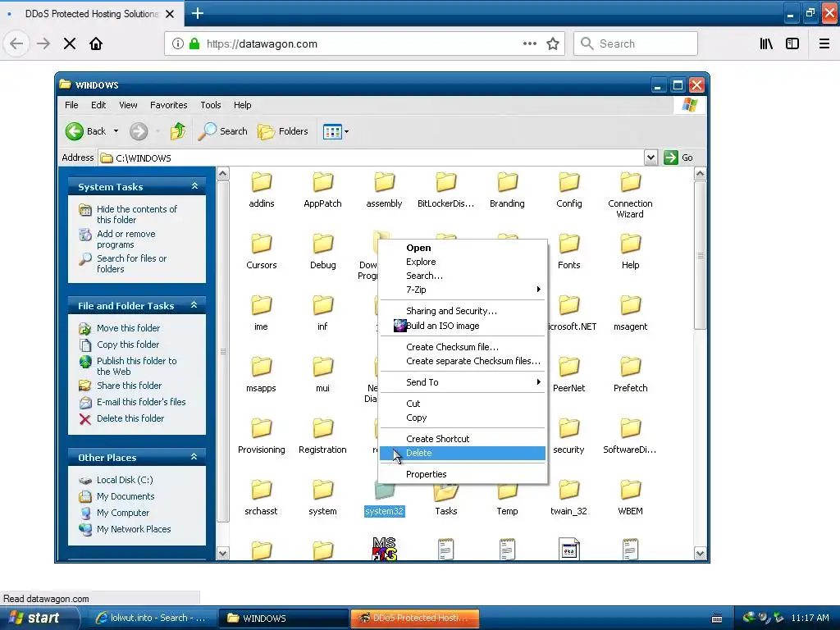Select the BitLockerDis... folder
Viewport: 840px width, 630px height.
click(445, 189)
